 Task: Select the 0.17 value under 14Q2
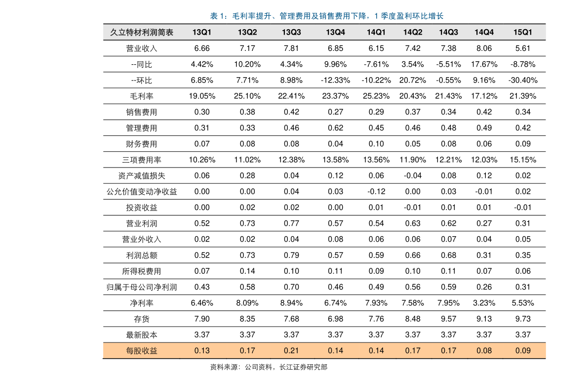(x=413, y=350)
